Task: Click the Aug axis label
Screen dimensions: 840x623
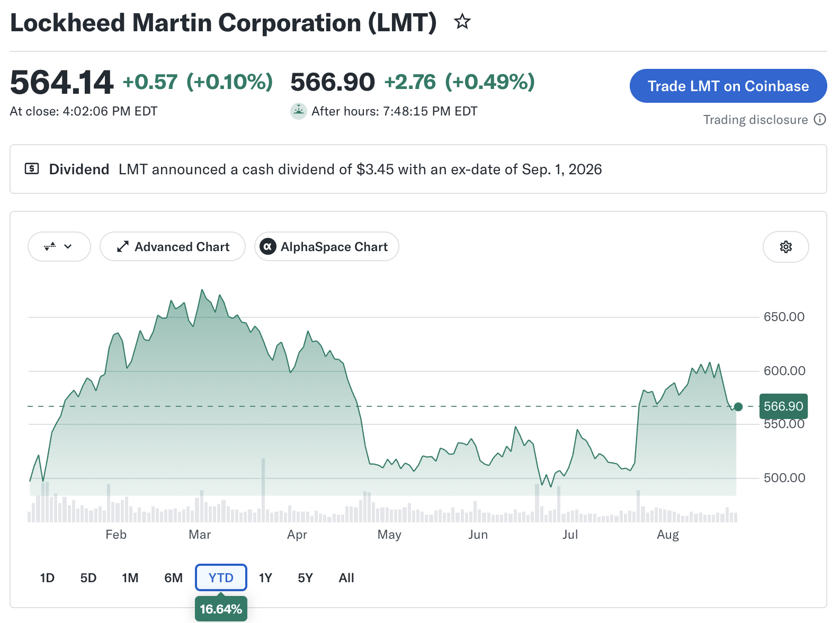Action: pos(668,535)
